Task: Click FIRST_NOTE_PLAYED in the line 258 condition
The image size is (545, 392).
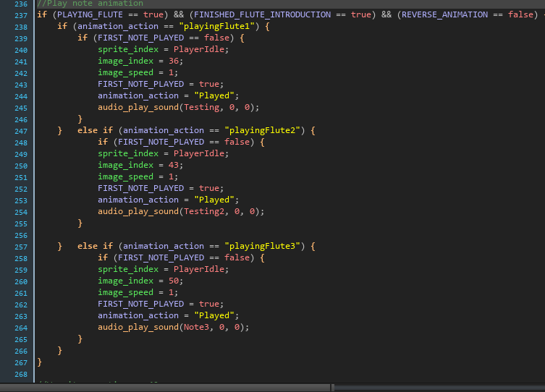Action: pos(161,257)
